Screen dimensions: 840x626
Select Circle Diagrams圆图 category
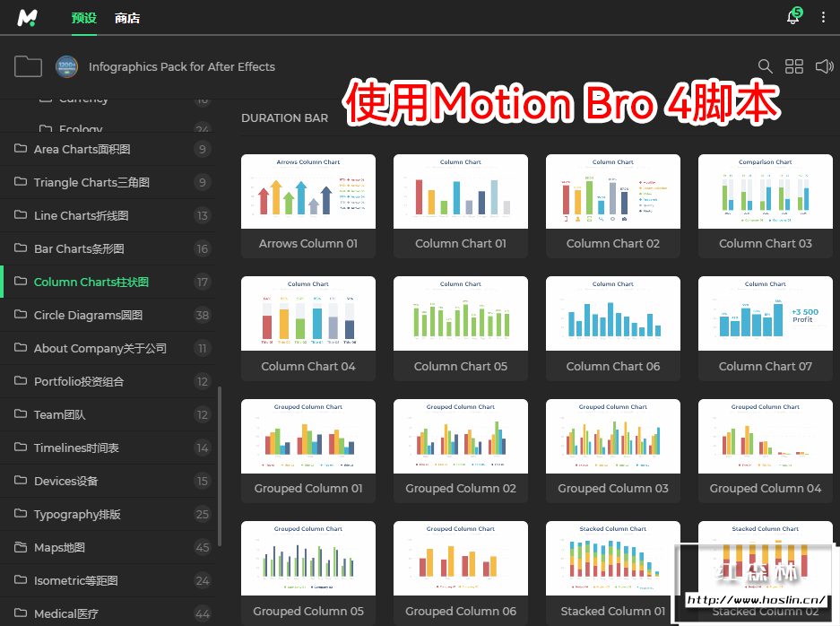tap(108, 315)
